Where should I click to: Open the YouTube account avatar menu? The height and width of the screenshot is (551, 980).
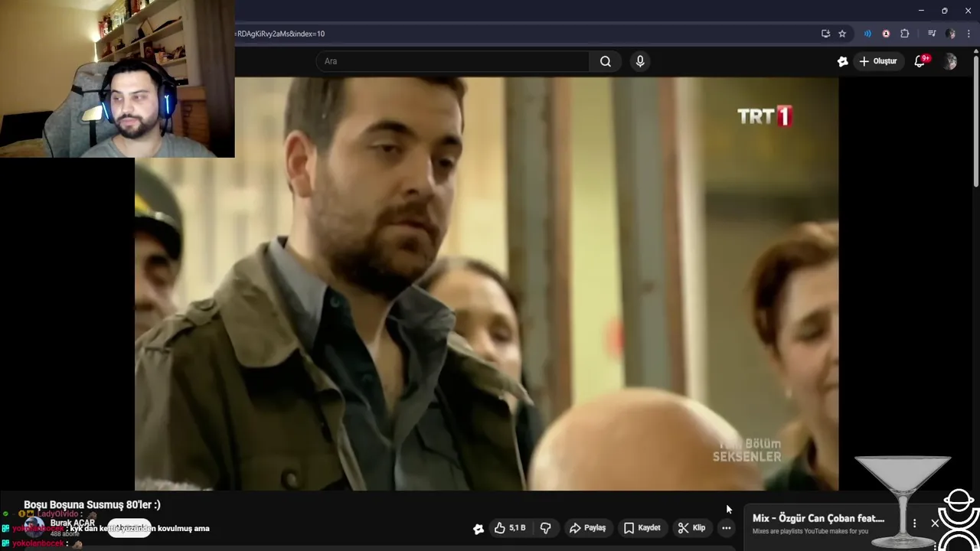(950, 62)
